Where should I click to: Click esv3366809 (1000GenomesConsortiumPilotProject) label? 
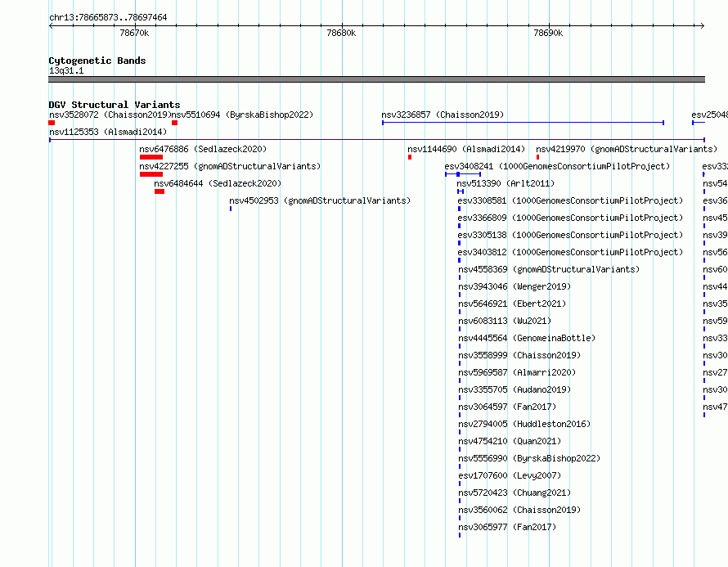pos(570,218)
